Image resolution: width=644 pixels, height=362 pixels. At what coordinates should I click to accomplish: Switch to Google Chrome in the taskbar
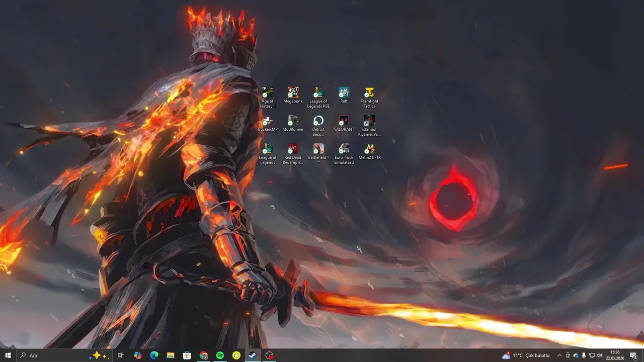(204, 355)
